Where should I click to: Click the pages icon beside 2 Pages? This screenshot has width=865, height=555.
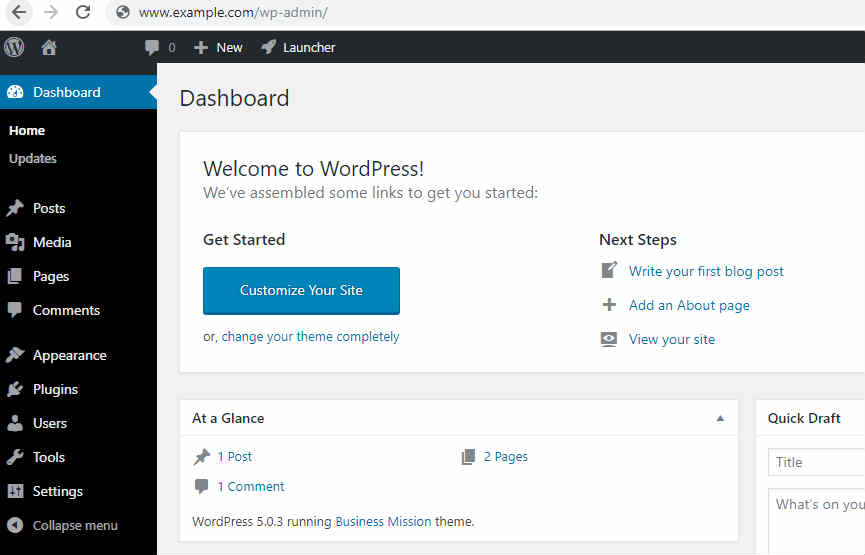(x=468, y=457)
